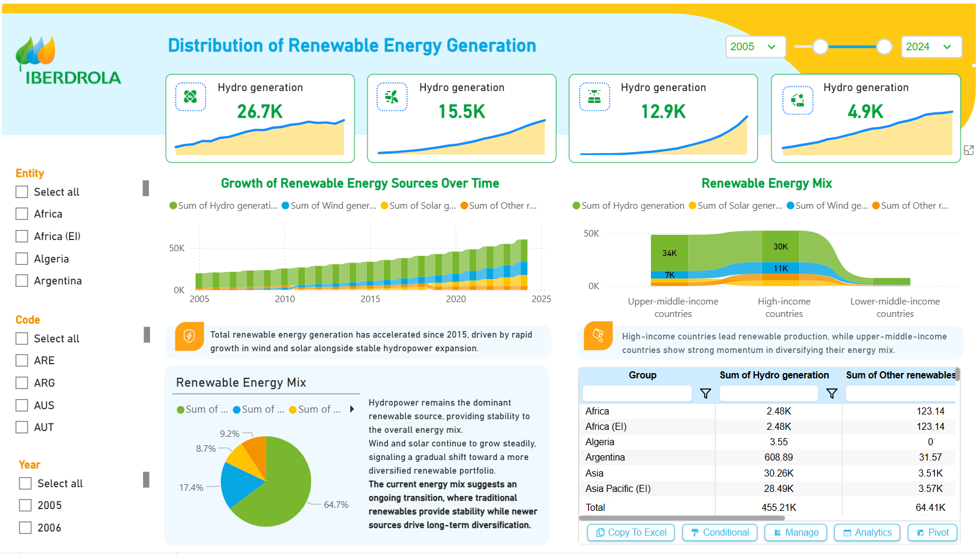This screenshot has width=980, height=554.
Task: Click the first hydro generation card icon
Action: point(190,97)
